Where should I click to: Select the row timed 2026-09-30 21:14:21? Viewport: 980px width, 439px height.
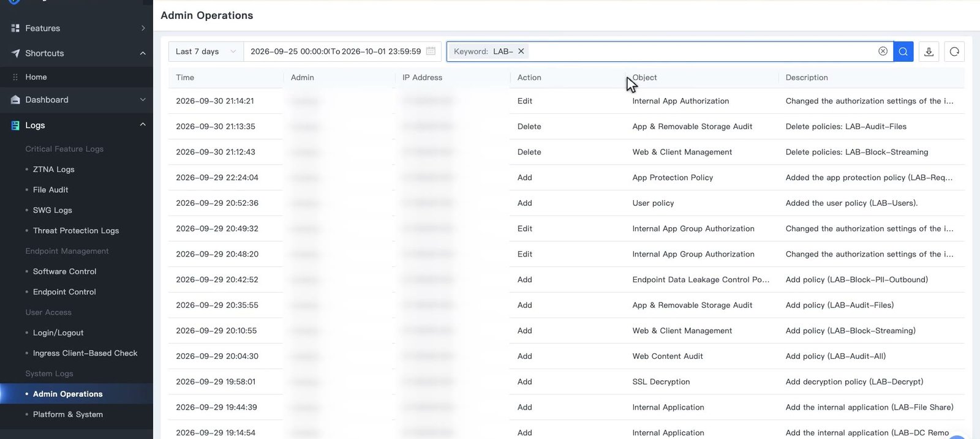pos(566,101)
